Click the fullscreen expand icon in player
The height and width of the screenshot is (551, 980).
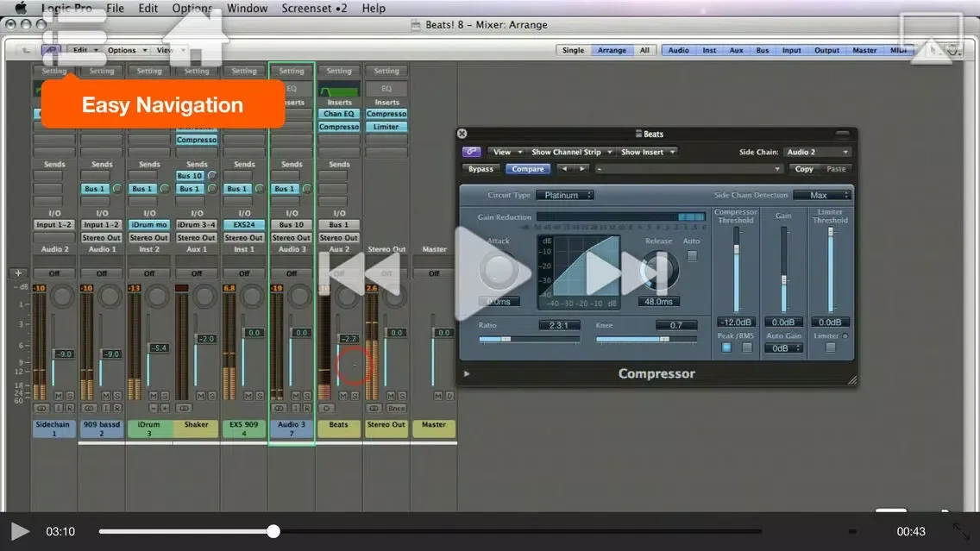960,532
